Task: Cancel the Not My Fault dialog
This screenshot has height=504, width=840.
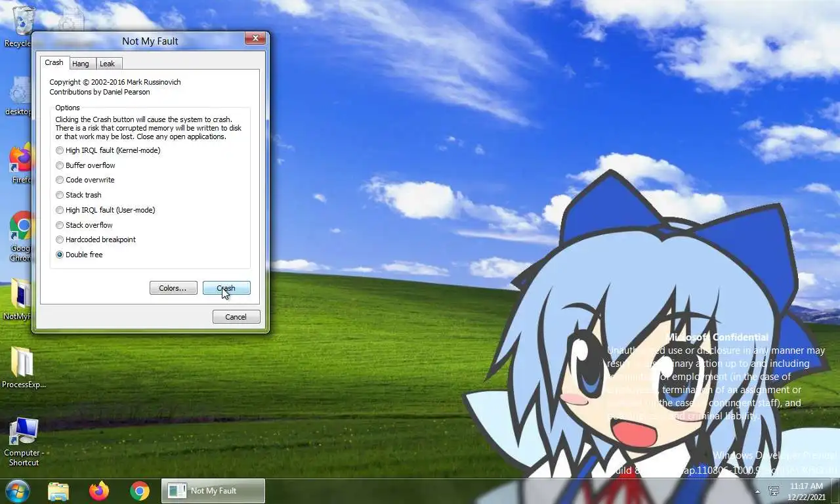Action: click(236, 317)
